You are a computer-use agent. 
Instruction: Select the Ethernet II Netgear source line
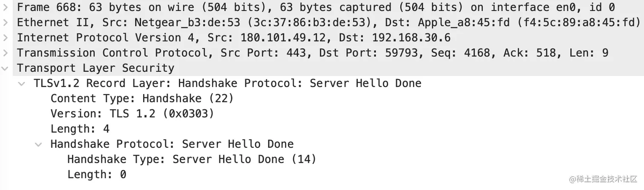[322, 22]
